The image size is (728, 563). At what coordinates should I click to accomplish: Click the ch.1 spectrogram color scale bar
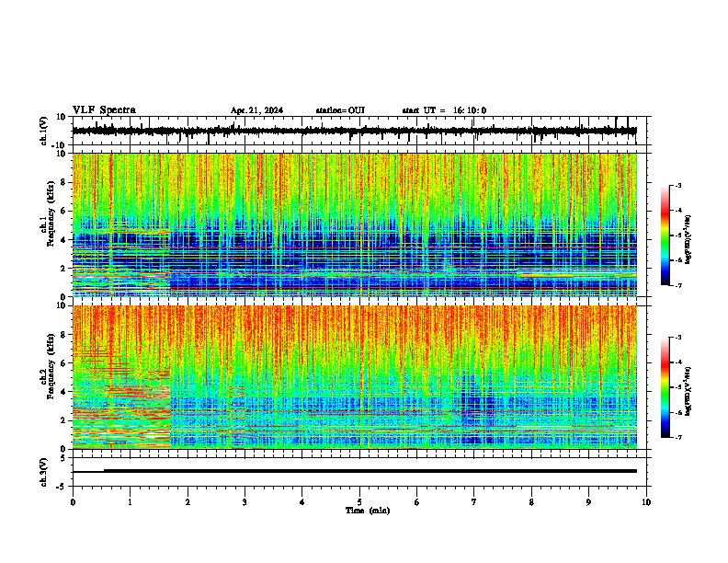pos(665,236)
